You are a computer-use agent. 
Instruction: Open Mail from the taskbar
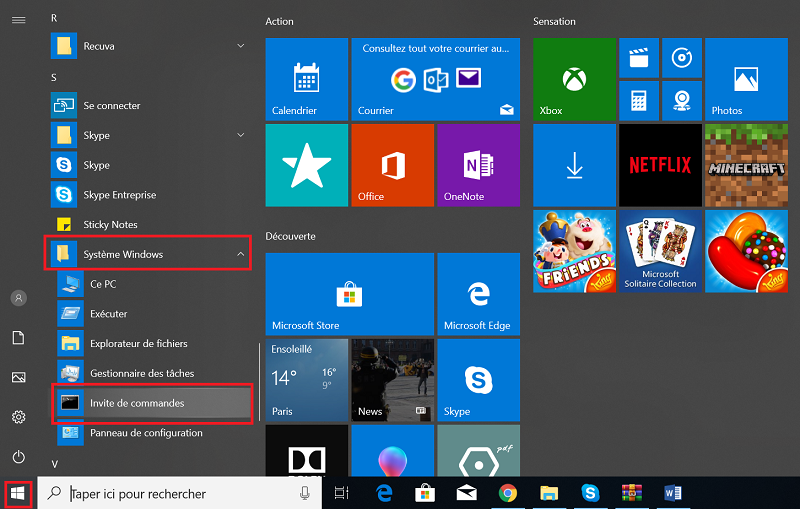[466, 493]
